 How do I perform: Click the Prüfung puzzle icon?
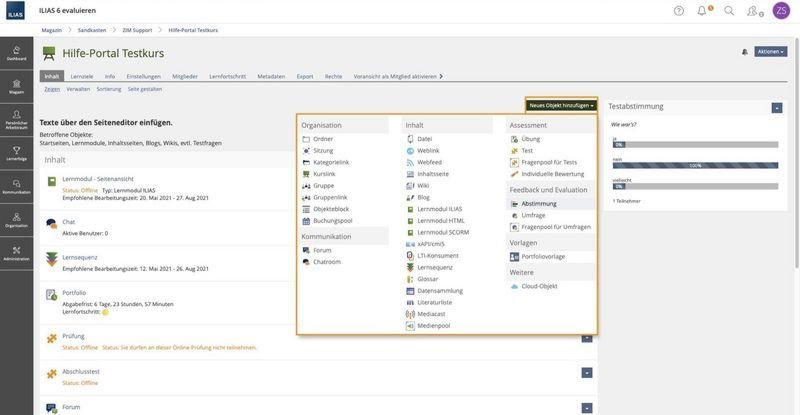point(52,338)
